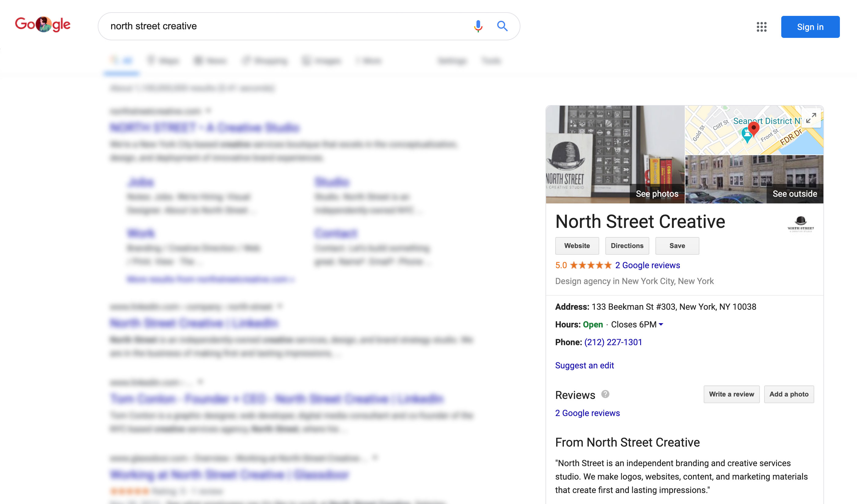Switch to the News tab
857x504 pixels.
pos(210,61)
